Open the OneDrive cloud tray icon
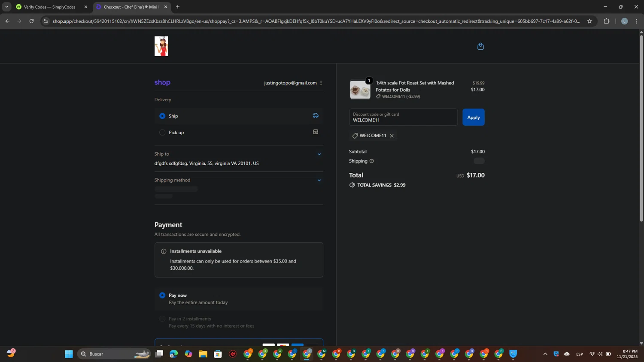 coord(567,354)
